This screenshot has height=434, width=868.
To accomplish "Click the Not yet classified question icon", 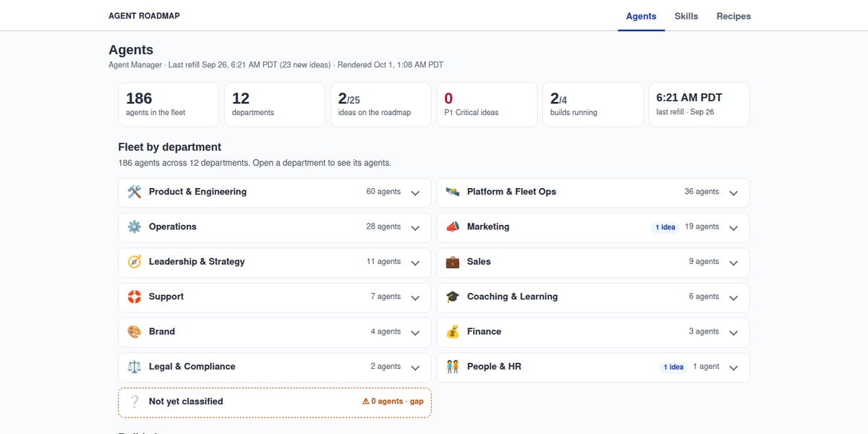I will point(135,401).
